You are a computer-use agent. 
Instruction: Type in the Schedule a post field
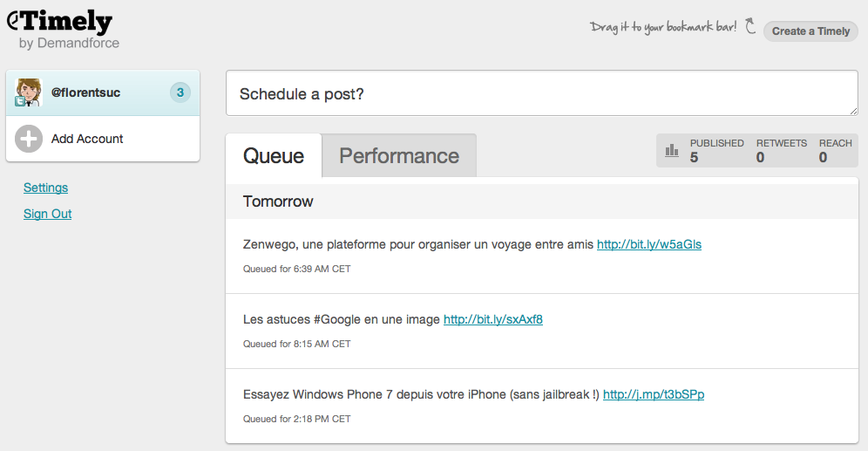[x=541, y=93]
